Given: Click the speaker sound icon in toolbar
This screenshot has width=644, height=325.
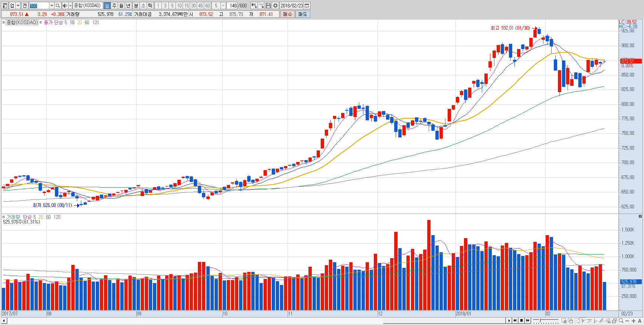Looking at the screenshot, I should [65, 6].
